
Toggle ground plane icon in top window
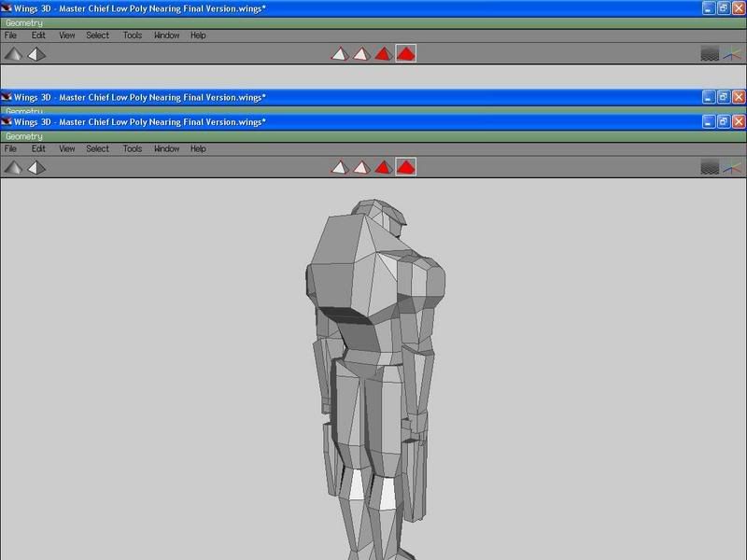710,54
